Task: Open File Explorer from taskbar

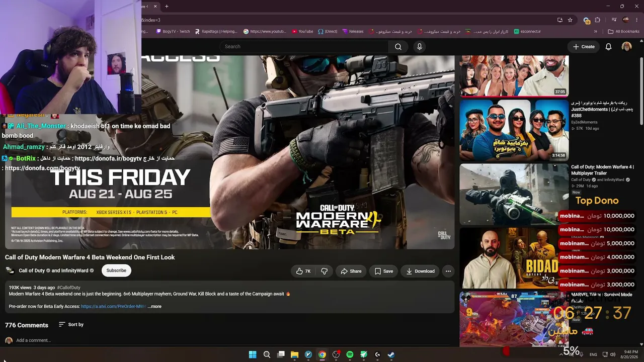Action: (294, 354)
